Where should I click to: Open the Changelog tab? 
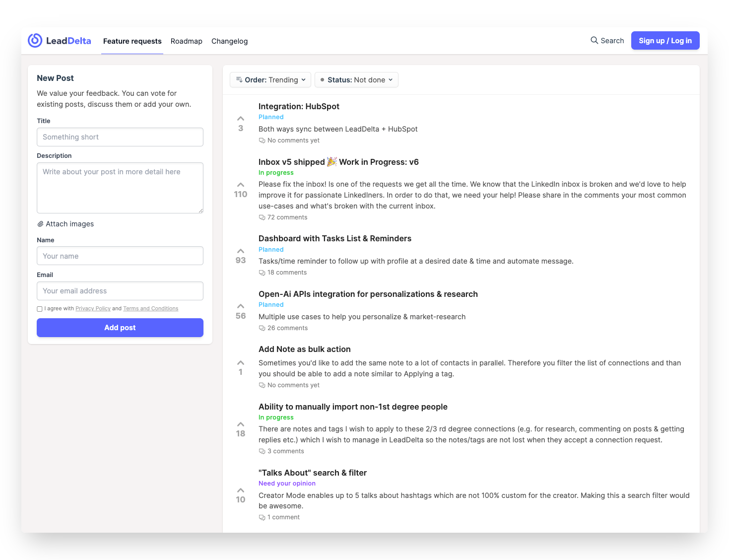[x=229, y=41]
